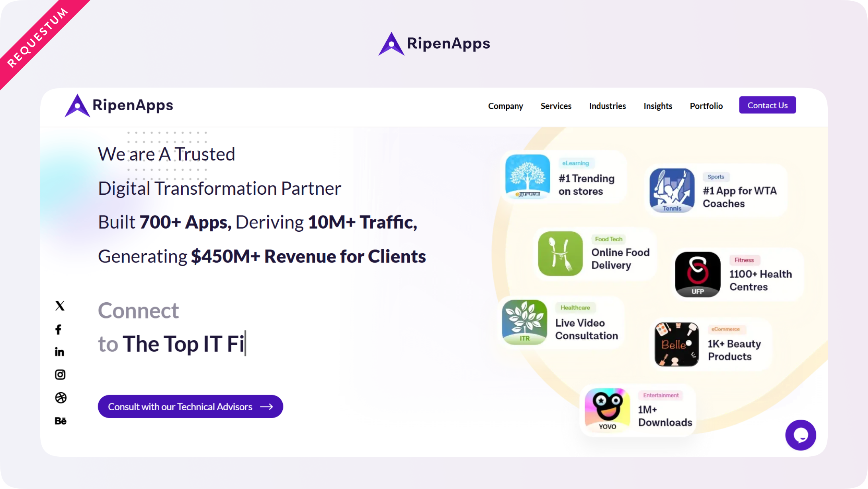
Task: Open the X (Twitter) social icon
Action: [x=60, y=306]
